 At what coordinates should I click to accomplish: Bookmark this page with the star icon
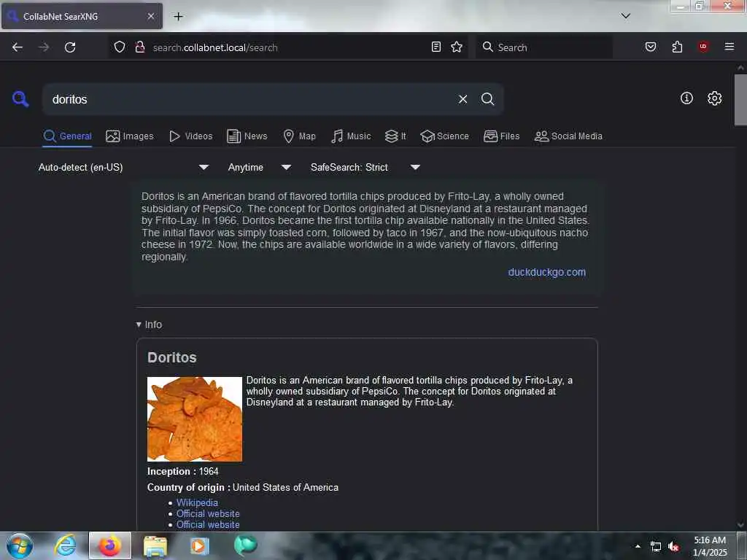[457, 47]
